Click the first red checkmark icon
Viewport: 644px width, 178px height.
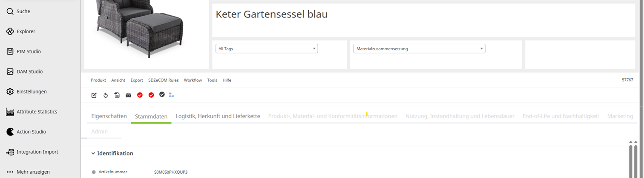pos(140,95)
